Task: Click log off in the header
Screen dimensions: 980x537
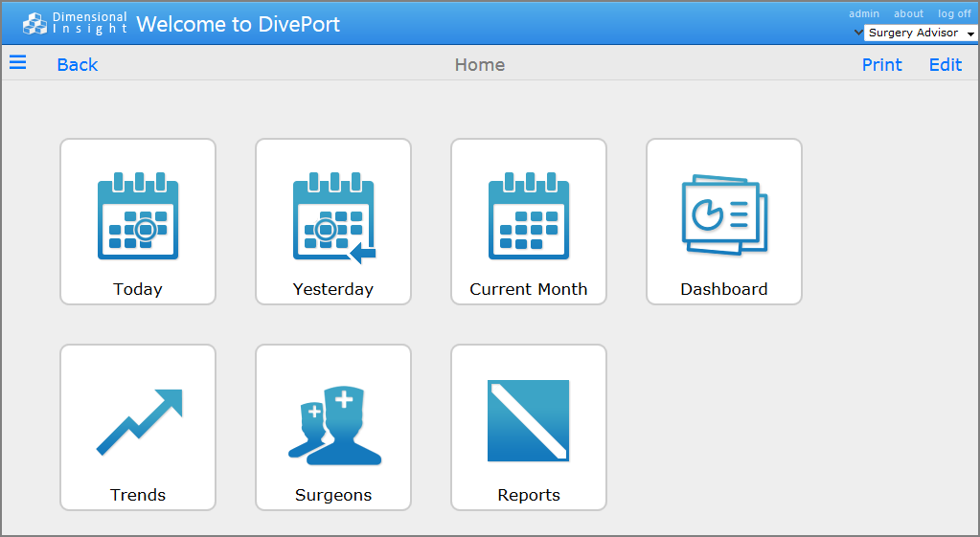Action: coord(954,14)
